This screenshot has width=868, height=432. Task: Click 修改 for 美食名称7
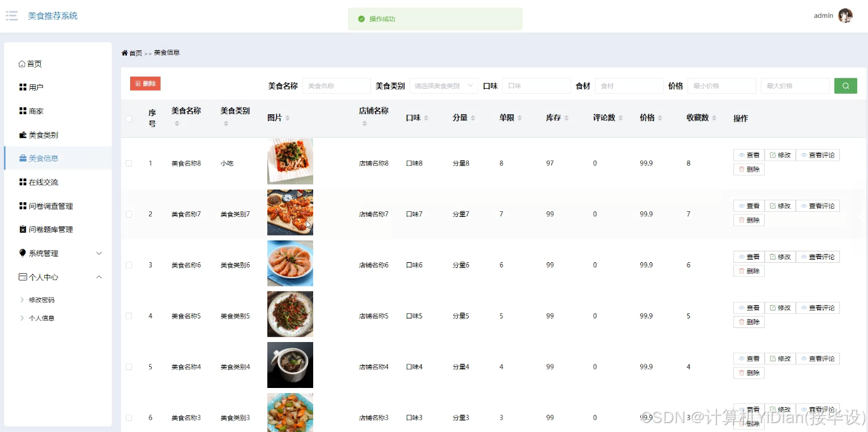pos(780,206)
